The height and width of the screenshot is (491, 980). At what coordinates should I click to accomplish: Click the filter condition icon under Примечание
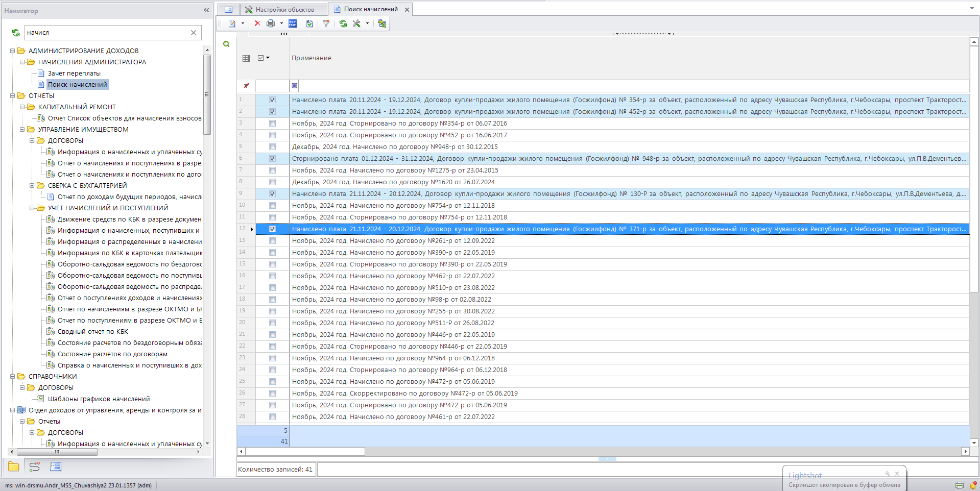[x=294, y=86]
